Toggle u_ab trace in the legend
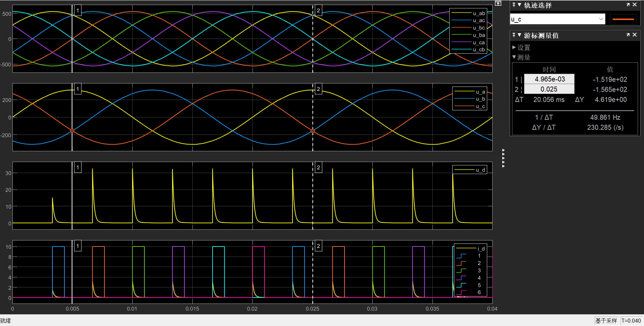The width and height of the screenshot is (644, 326). (468, 13)
